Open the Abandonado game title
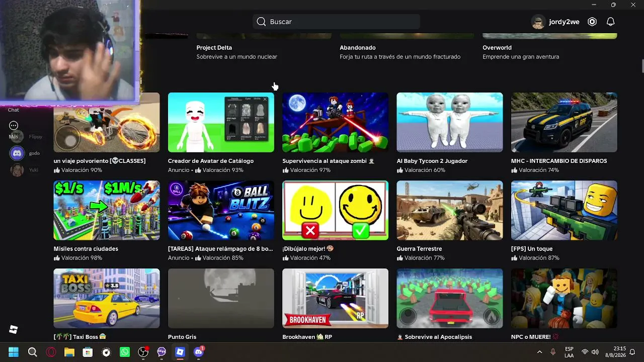This screenshot has height=362, width=644. (357, 48)
